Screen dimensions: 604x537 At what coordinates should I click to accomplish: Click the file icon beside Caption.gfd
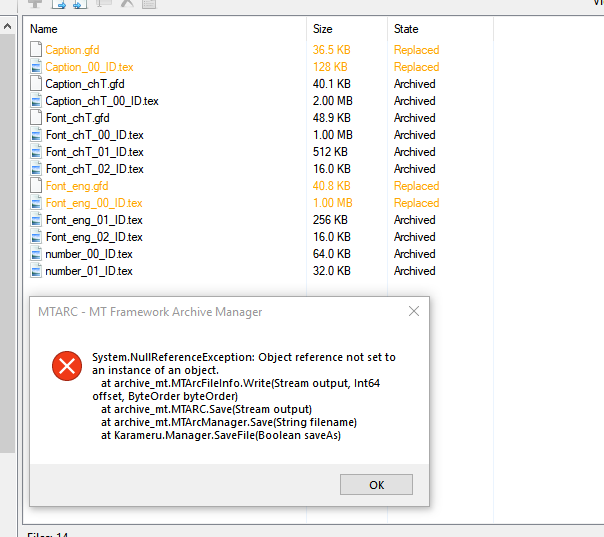[x=36, y=49]
